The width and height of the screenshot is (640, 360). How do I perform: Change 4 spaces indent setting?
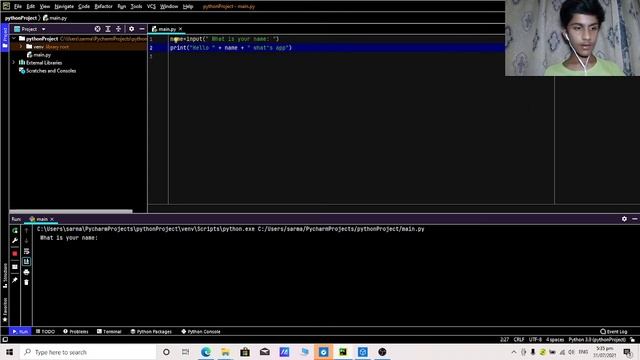tap(555, 340)
